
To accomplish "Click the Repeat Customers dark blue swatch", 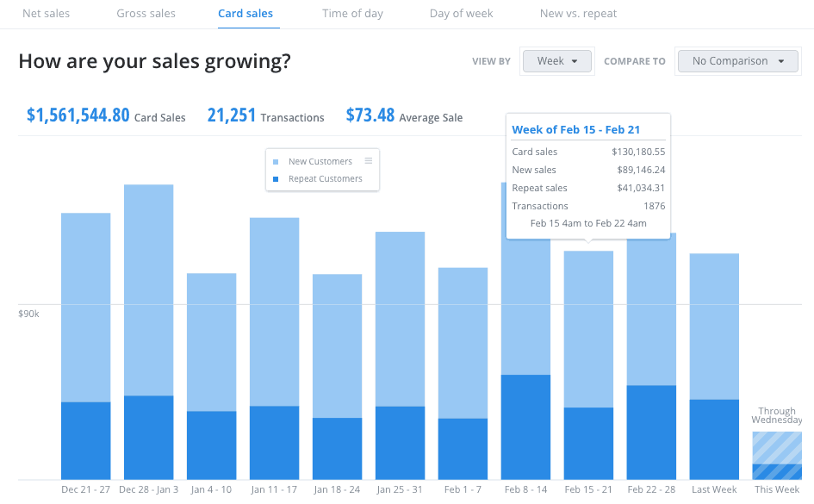I will pyautogui.click(x=276, y=179).
